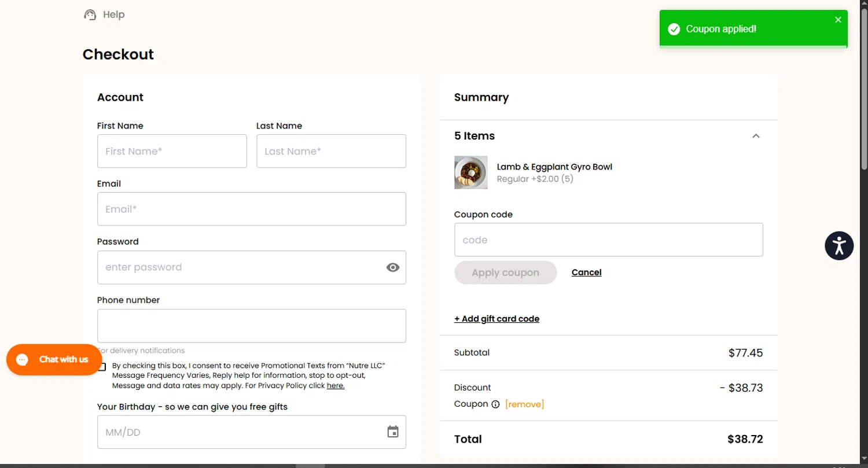The width and height of the screenshot is (868, 468).
Task: Click the subtotal amount $77.45
Action: coord(745,353)
